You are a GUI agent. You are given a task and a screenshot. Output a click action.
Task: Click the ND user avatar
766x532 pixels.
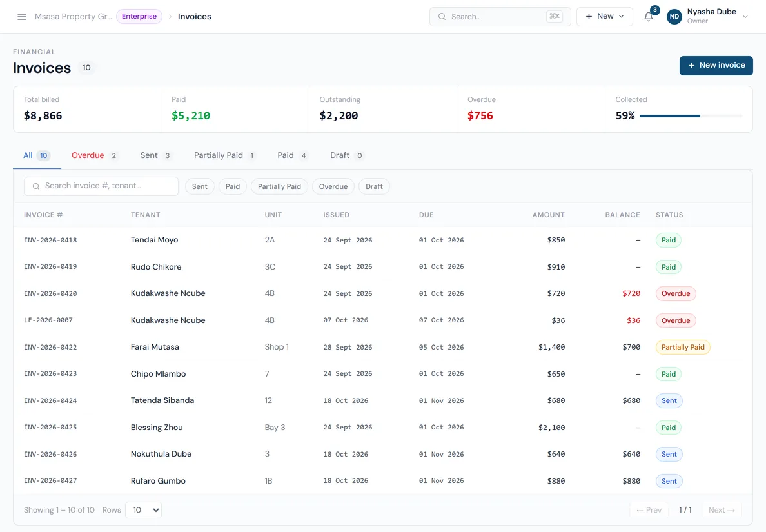coord(674,17)
